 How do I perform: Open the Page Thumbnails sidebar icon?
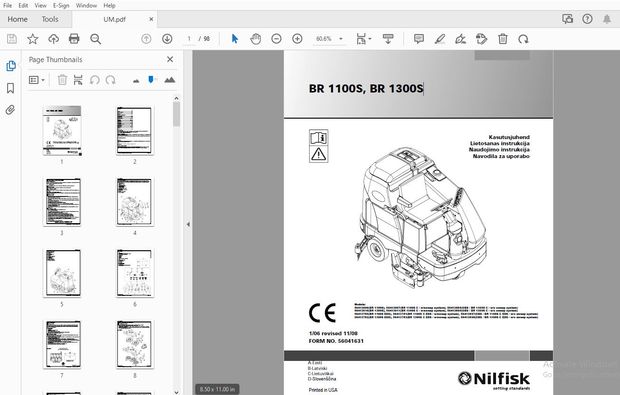tap(11, 66)
